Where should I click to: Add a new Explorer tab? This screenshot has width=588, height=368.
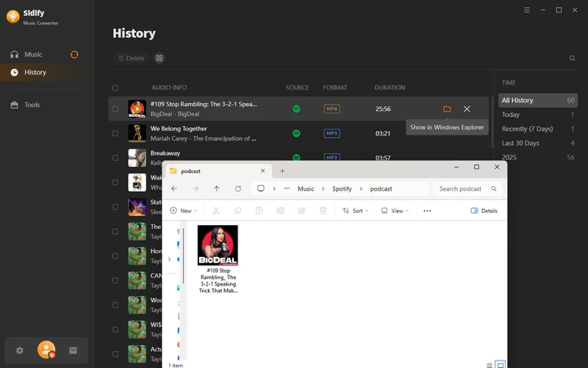[282, 171]
